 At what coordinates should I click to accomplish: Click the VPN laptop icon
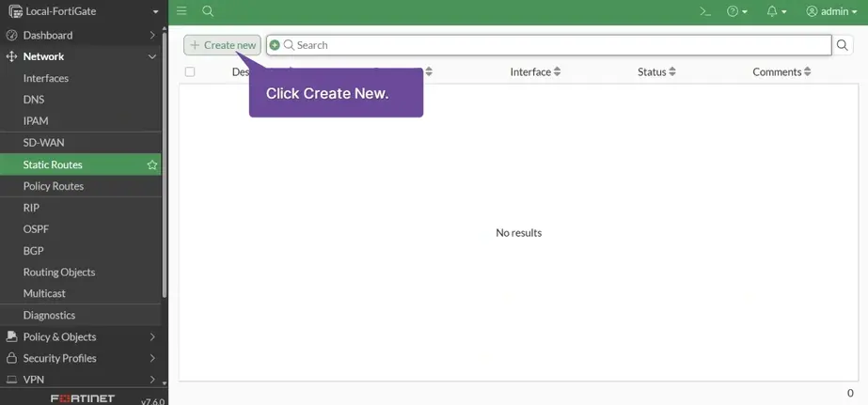pos(11,380)
